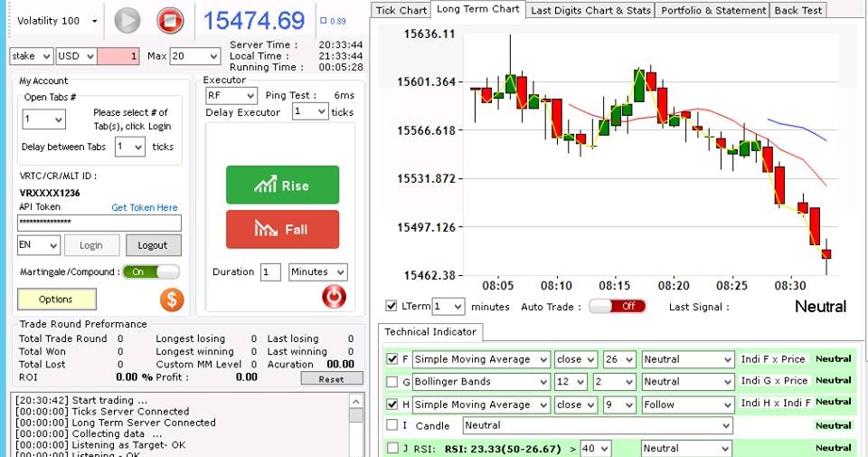The height and width of the screenshot is (457, 868).
Task: Open the LTerm minutes dropdown
Action: click(x=448, y=307)
